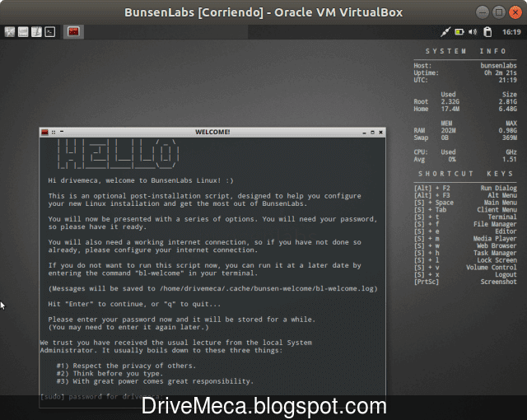The image size is (527, 420).
Task: Click the CPU GHz value '1.51'
Action: 510,159
